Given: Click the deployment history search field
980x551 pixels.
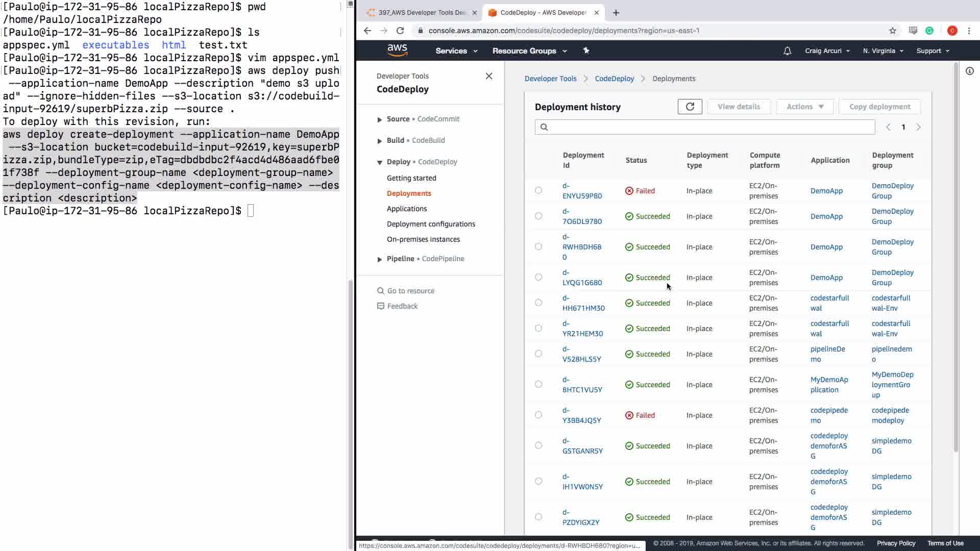Looking at the screenshot, I should click(x=704, y=127).
